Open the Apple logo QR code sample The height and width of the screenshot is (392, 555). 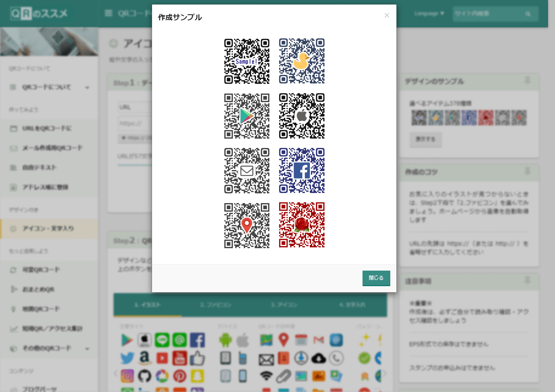pos(302,116)
